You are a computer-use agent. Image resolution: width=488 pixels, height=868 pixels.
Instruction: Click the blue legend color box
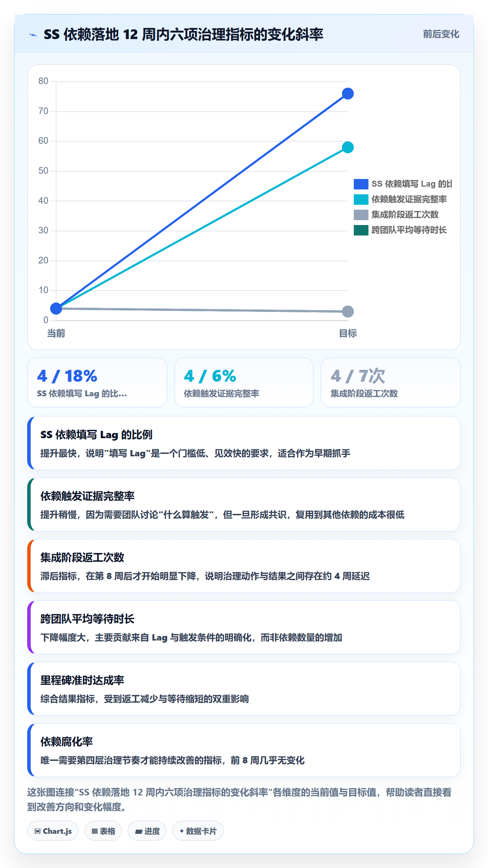361,184
